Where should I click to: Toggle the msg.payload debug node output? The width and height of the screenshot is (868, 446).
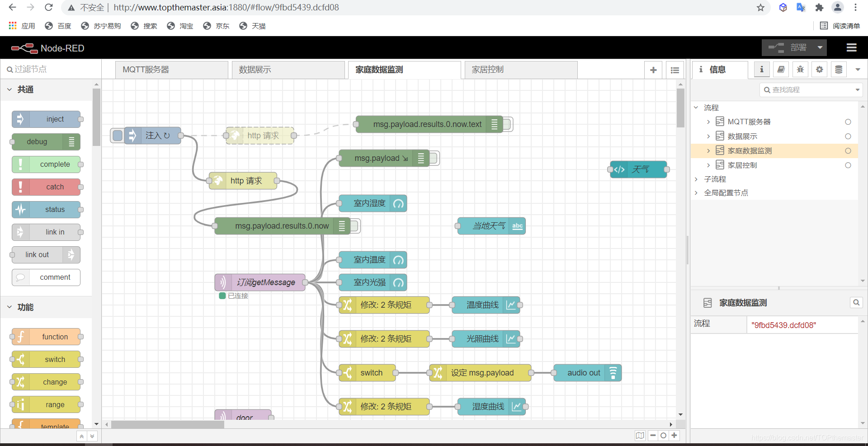434,158
